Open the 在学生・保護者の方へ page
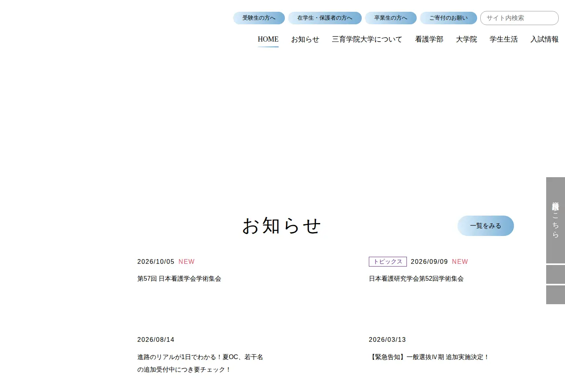The height and width of the screenshot is (392, 565). click(x=325, y=18)
